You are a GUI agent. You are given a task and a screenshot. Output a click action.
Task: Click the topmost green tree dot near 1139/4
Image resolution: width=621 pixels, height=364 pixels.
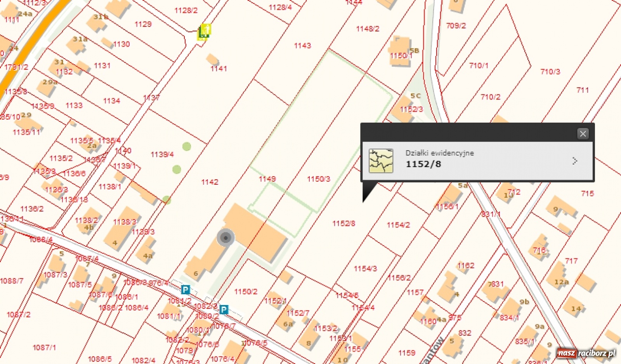click(187, 146)
